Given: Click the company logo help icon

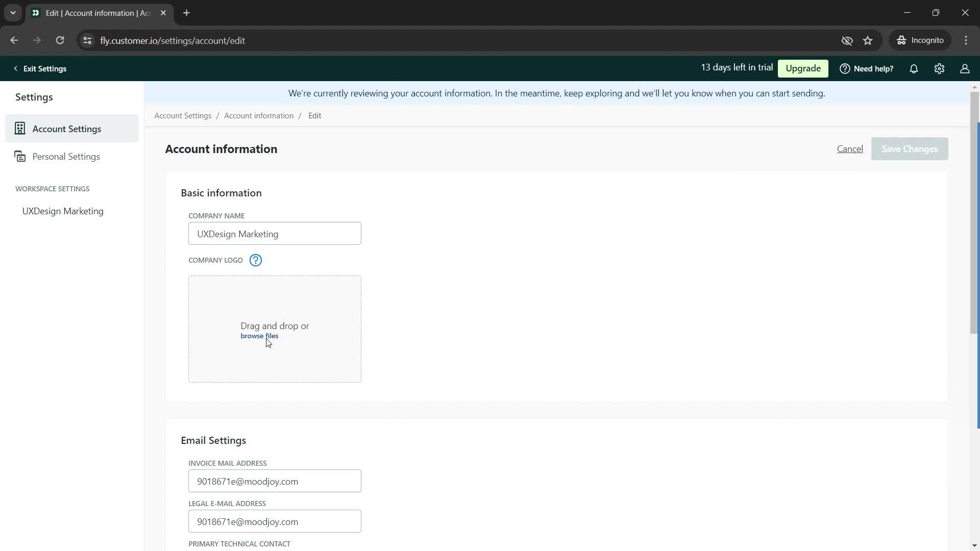Looking at the screenshot, I should point(255,260).
